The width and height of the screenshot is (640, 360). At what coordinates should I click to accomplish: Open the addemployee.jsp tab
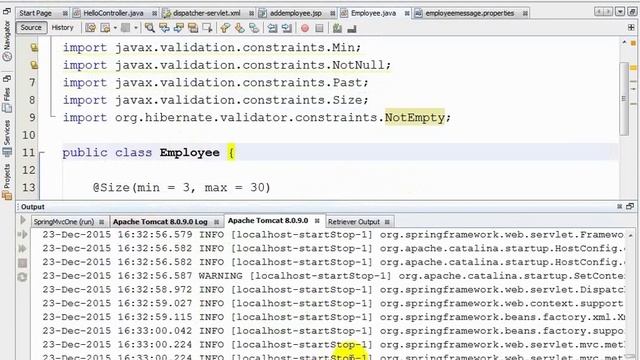click(x=296, y=13)
